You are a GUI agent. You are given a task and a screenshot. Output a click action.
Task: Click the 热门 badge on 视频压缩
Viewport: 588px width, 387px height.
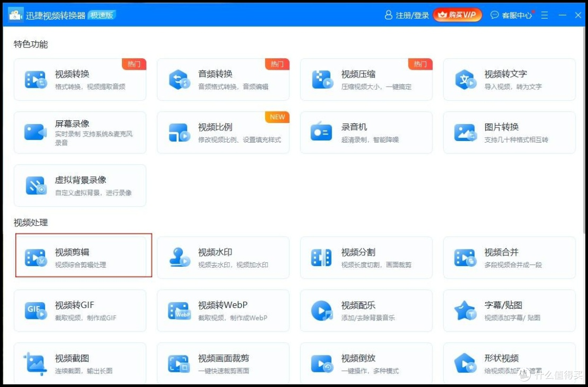(420, 64)
